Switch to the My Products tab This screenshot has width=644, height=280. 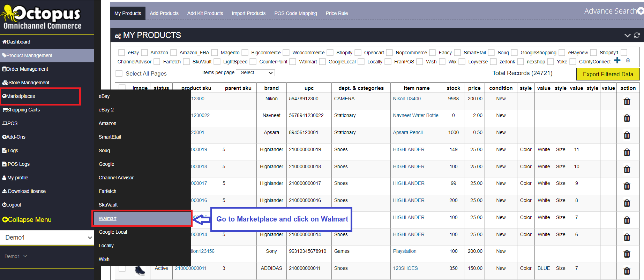[x=128, y=13]
